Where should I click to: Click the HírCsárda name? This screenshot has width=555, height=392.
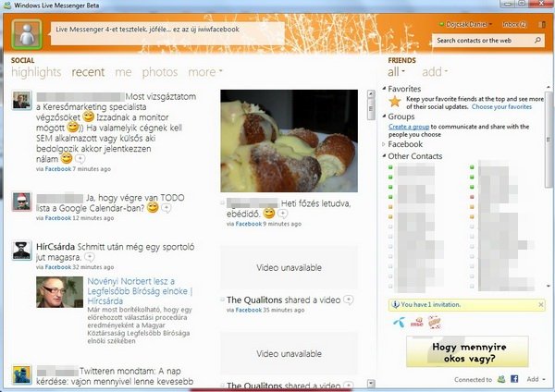55,247
